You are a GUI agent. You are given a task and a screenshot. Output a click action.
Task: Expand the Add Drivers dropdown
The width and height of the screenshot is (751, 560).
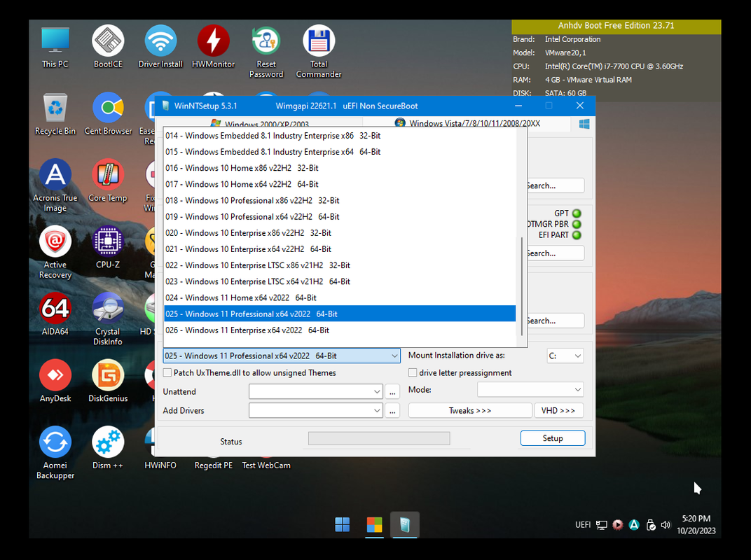pyautogui.click(x=377, y=410)
